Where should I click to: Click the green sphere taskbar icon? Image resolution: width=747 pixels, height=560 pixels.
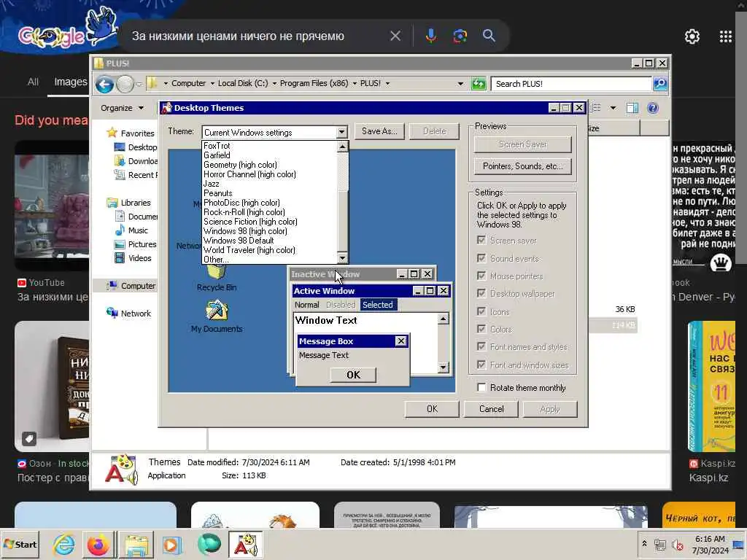pyautogui.click(x=209, y=544)
